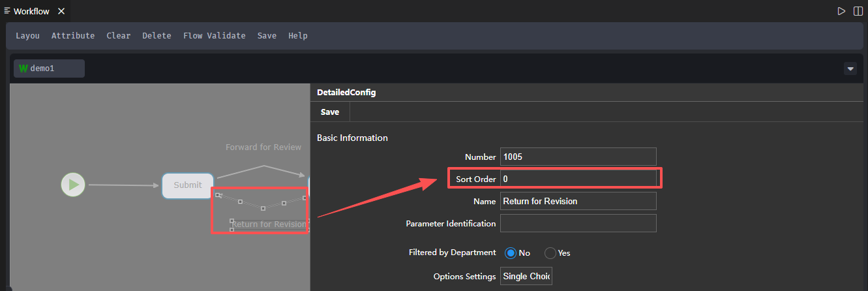Click Delete in the top toolbar

[157, 36]
